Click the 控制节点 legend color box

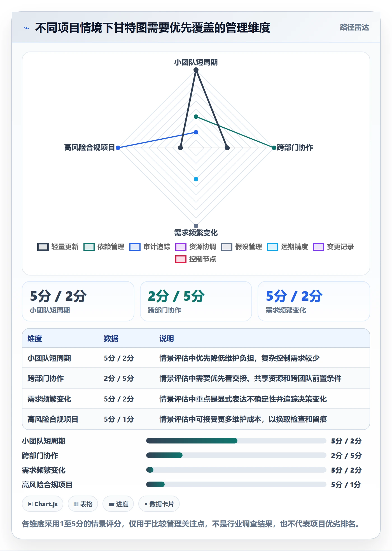point(181,259)
